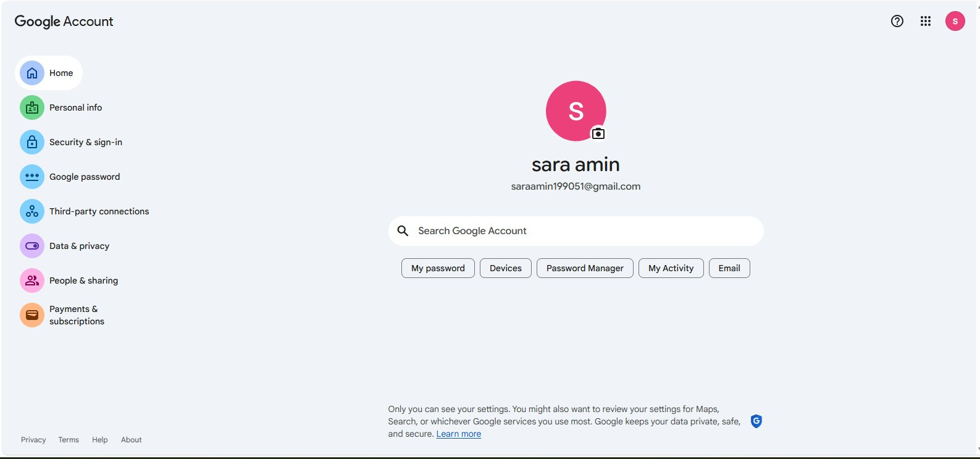
Task: Open Payments & subscriptions label
Action: pyautogui.click(x=77, y=315)
